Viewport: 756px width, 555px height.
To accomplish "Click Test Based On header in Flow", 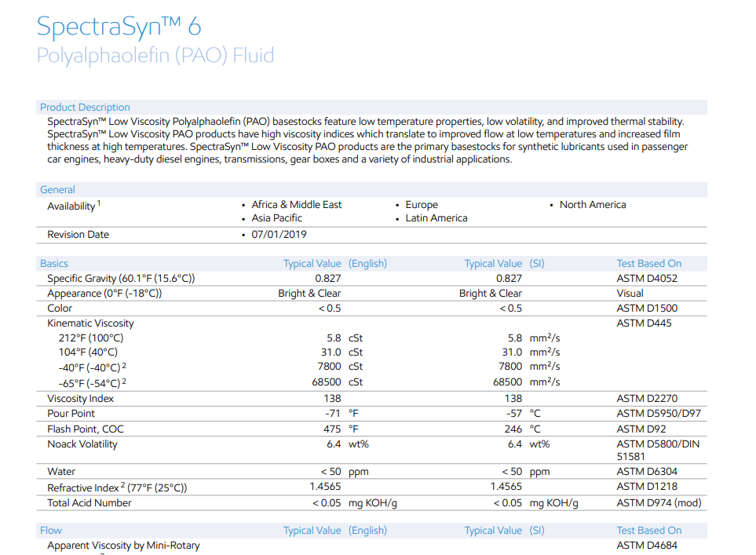I will 649,531.
